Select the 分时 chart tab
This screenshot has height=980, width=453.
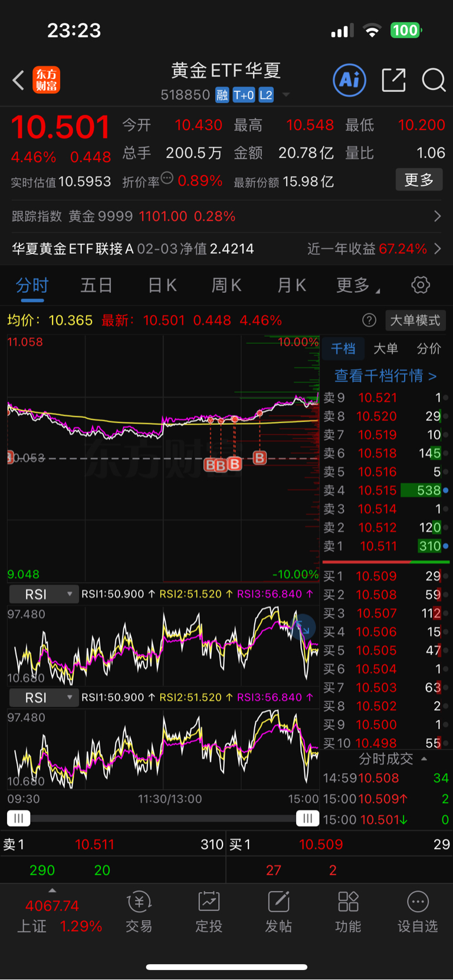(x=32, y=286)
